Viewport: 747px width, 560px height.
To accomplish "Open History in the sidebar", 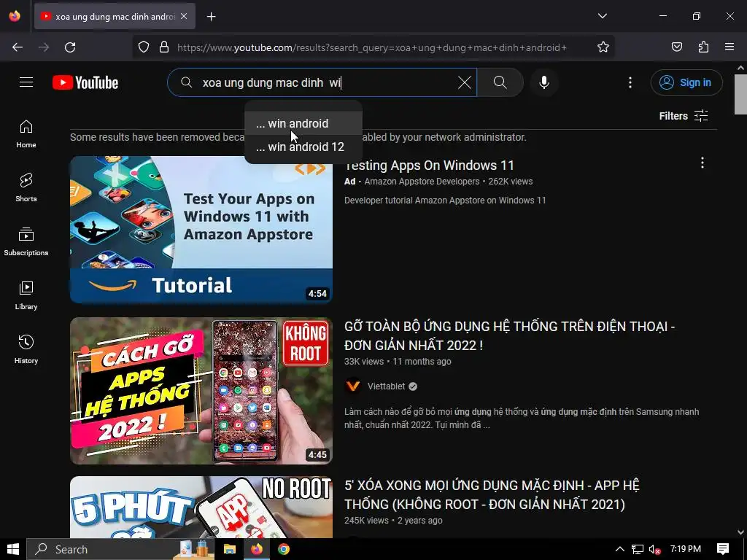I will point(26,349).
